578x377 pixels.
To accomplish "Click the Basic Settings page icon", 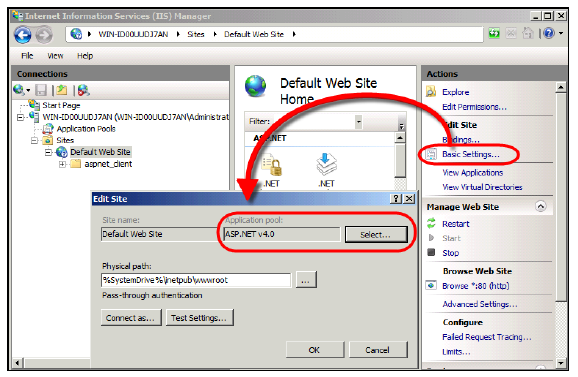I will (x=431, y=154).
